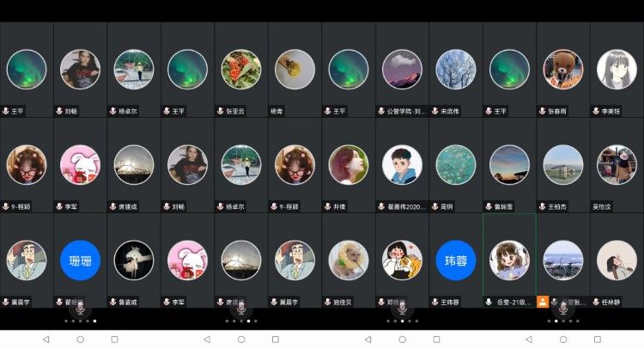Tap the microphone icon next to 李美钰

click(596, 111)
